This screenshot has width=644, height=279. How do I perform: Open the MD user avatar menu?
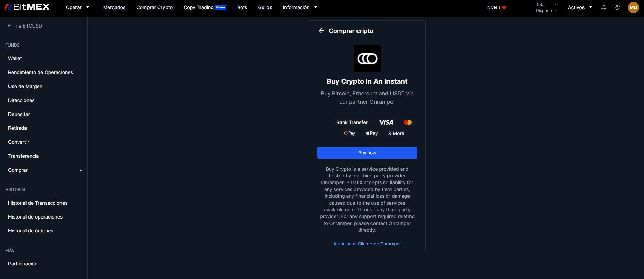pos(633,7)
